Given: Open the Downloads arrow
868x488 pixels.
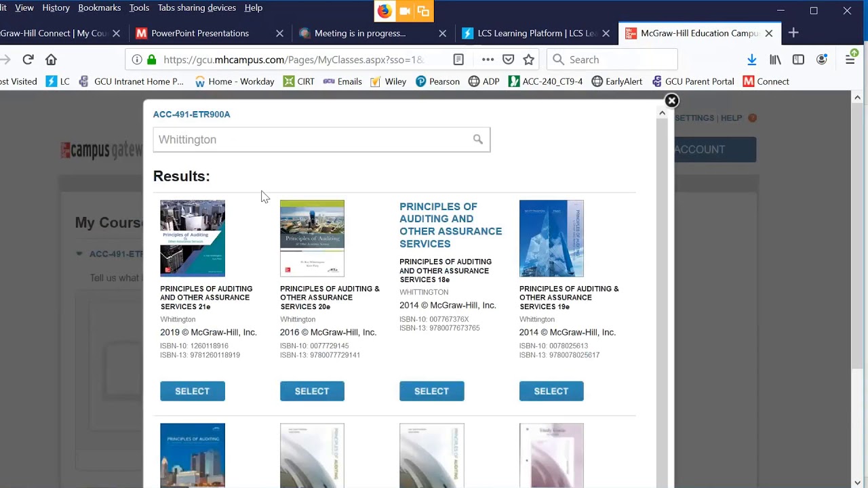Looking at the screenshot, I should click(751, 60).
